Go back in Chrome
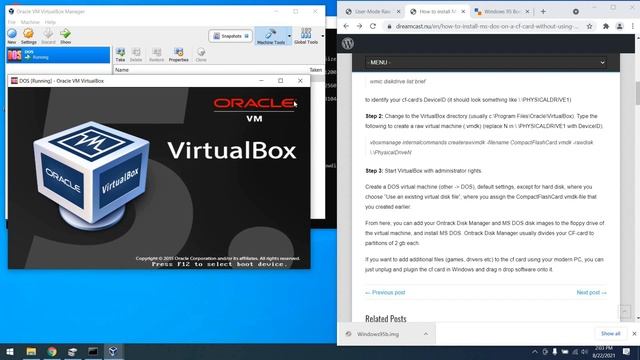 (346, 26)
